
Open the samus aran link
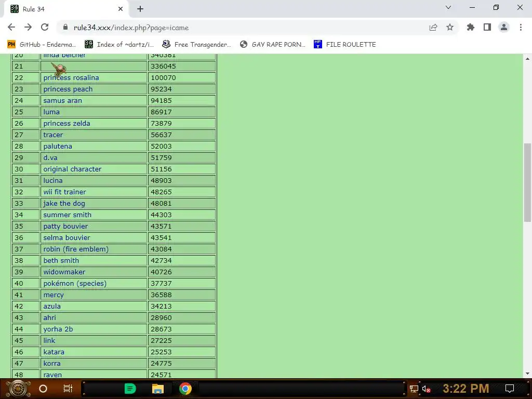tap(62, 100)
